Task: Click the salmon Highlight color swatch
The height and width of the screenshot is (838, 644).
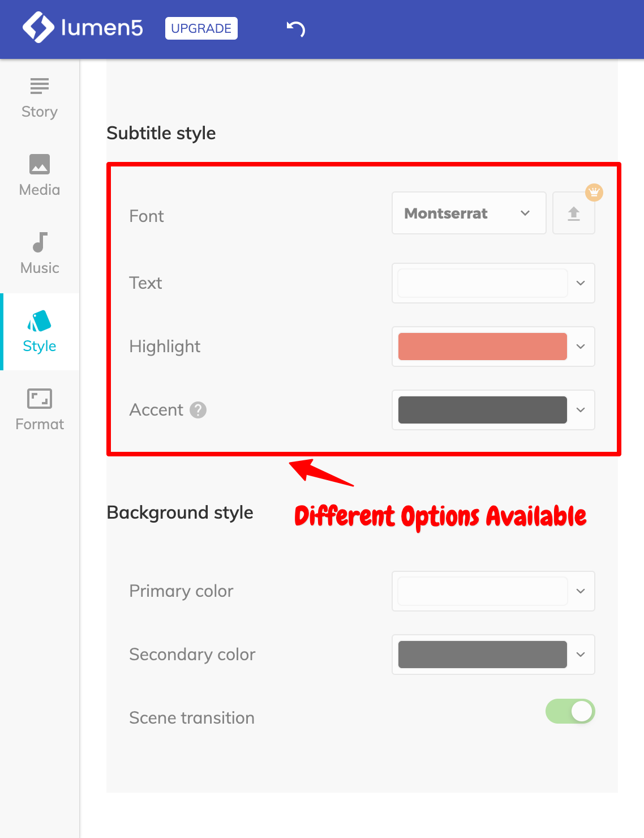Action: tap(482, 347)
